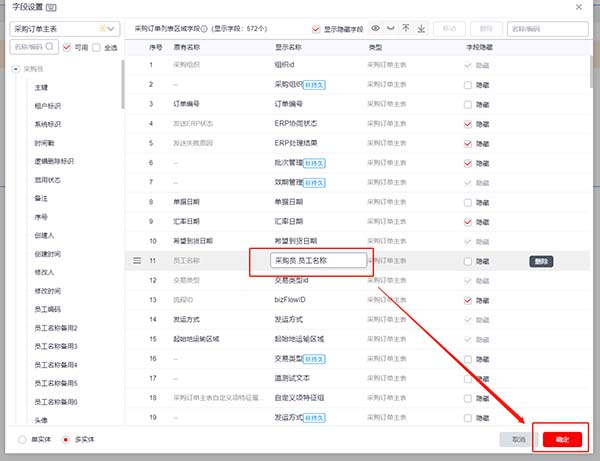Click the move-to-top arrow icon
The width and height of the screenshot is (600, 461).
404,29
